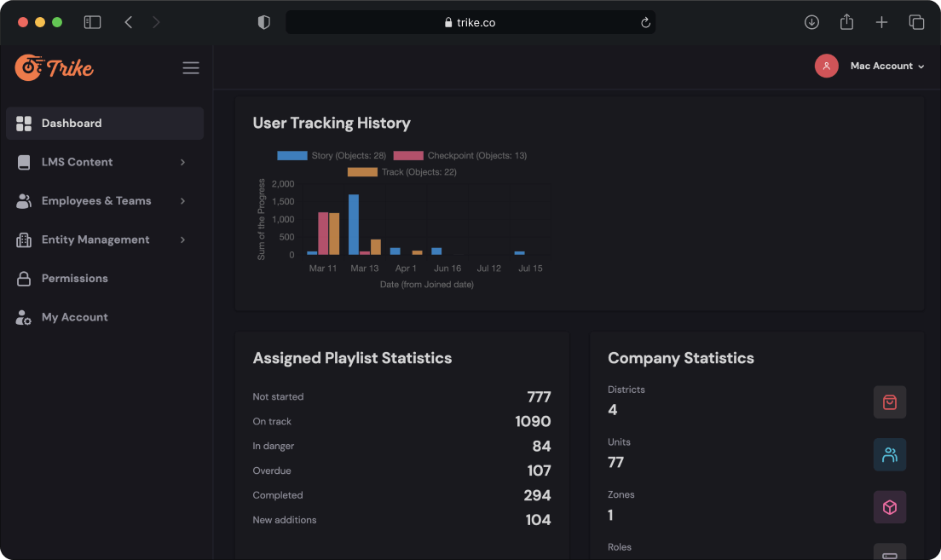
Task: Select Dashboard in the sidebar
Action: 105,124
